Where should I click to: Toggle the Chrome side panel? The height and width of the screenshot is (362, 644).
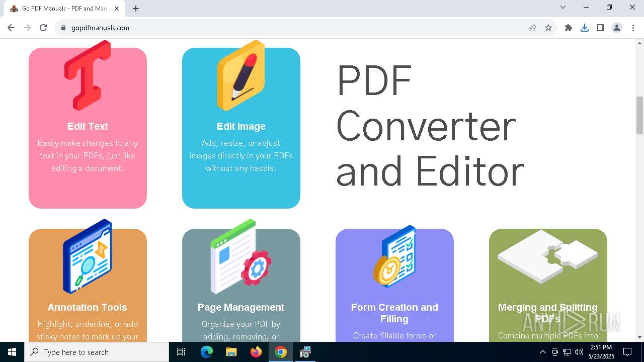point(601,28)
